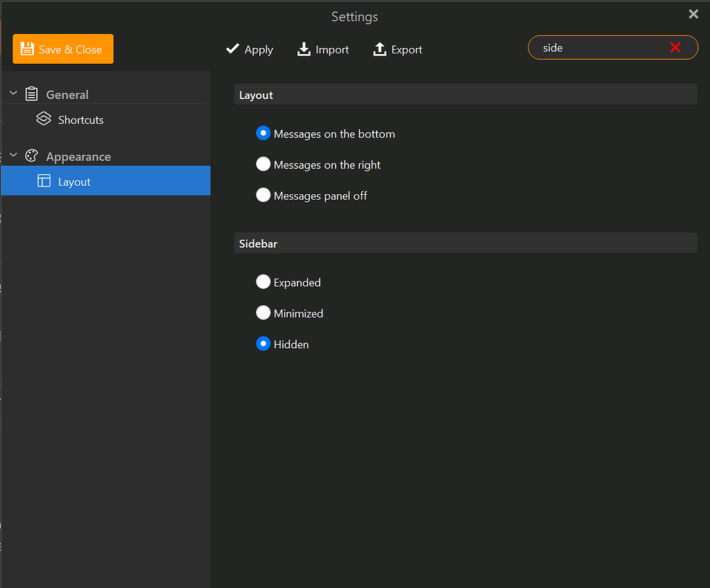Apply the current settings
Image resolution: width=710 pixels, height=588 pixels.
point(258,49)
